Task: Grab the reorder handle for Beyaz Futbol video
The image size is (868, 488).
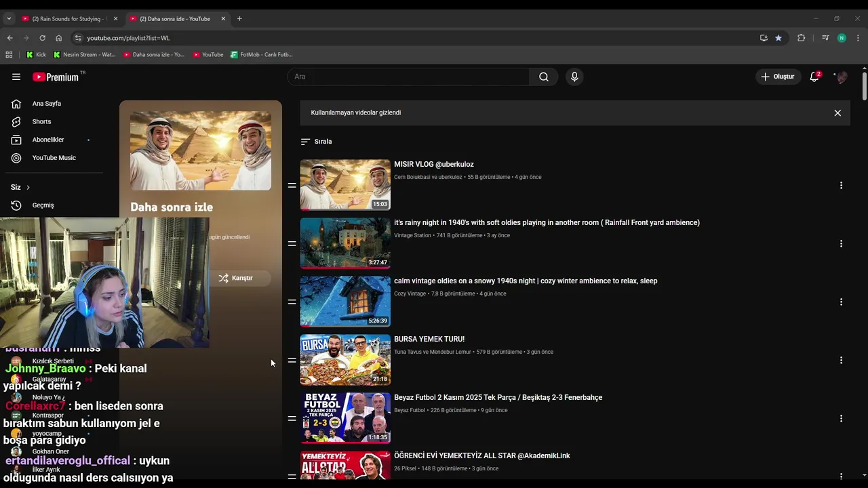Action: 292,418
